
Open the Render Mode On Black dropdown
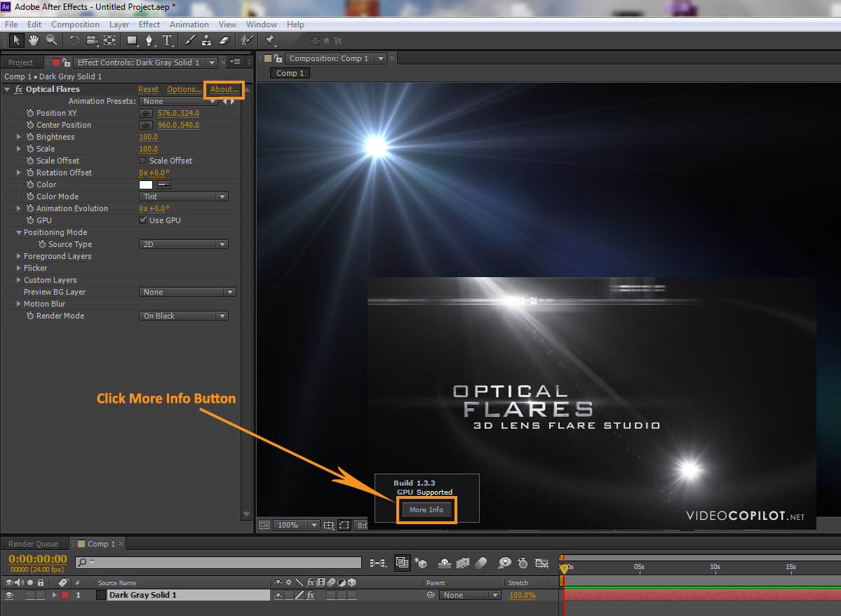point(184,316)
